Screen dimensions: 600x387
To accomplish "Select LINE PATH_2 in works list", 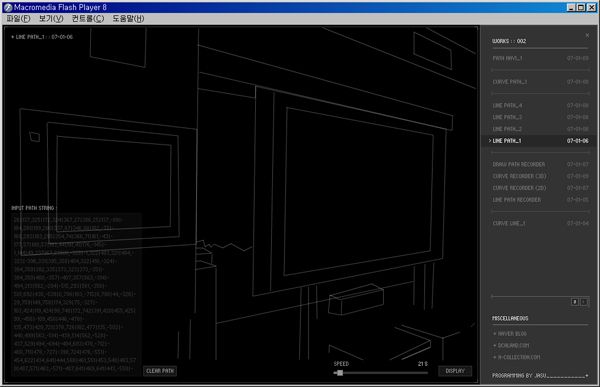I will coord(540,129).
